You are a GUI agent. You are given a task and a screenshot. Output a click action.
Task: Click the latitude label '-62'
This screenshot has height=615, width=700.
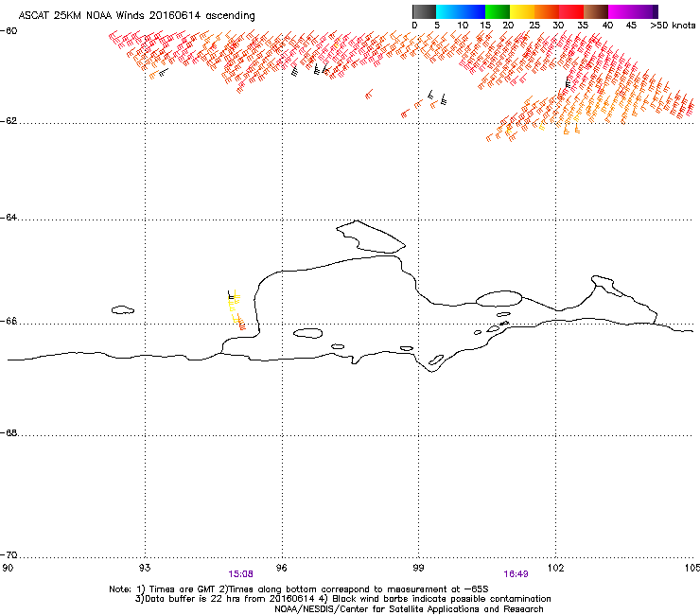[9, 121]
